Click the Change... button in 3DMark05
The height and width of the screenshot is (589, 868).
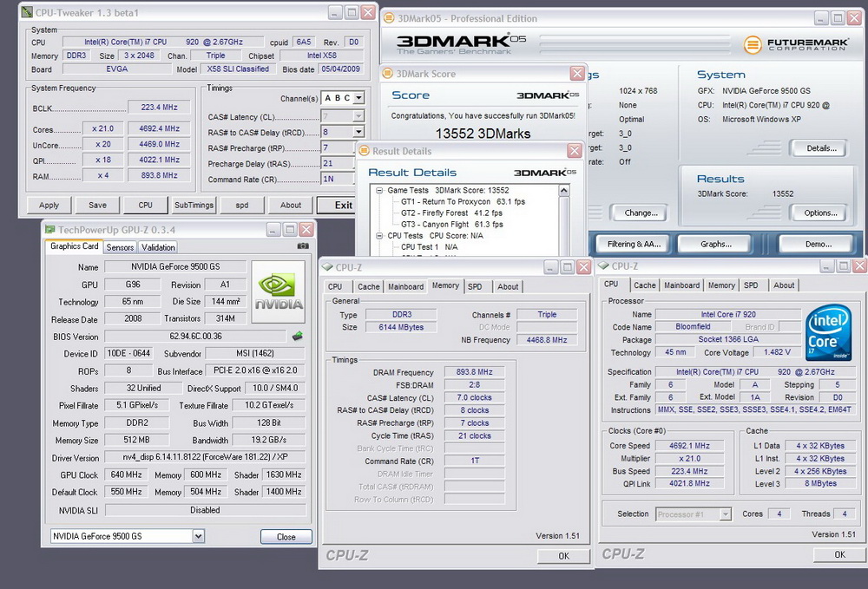(641, 213)
